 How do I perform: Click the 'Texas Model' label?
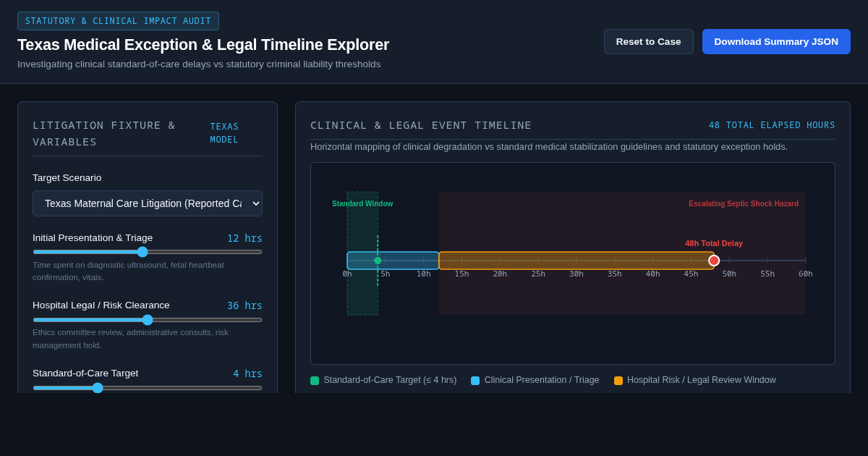224,133
